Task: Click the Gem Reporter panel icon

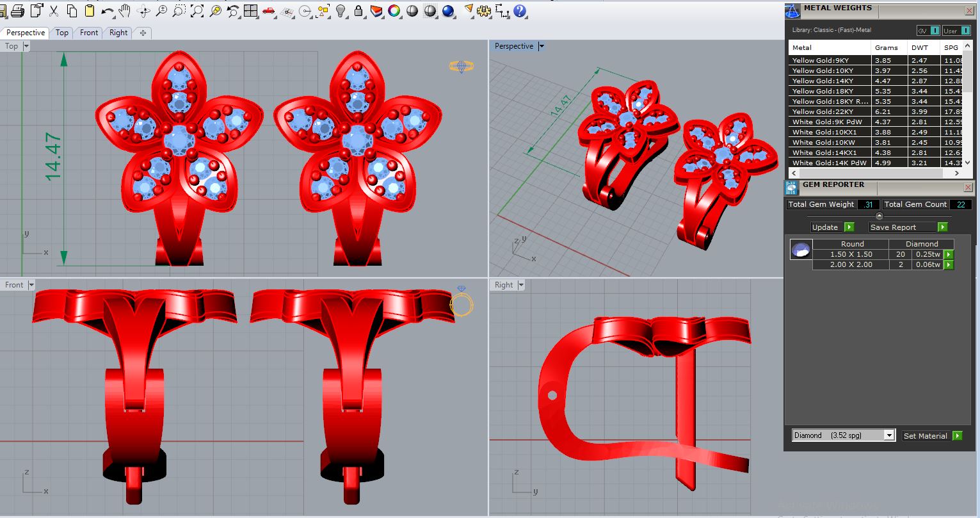Action: (792, 187)
